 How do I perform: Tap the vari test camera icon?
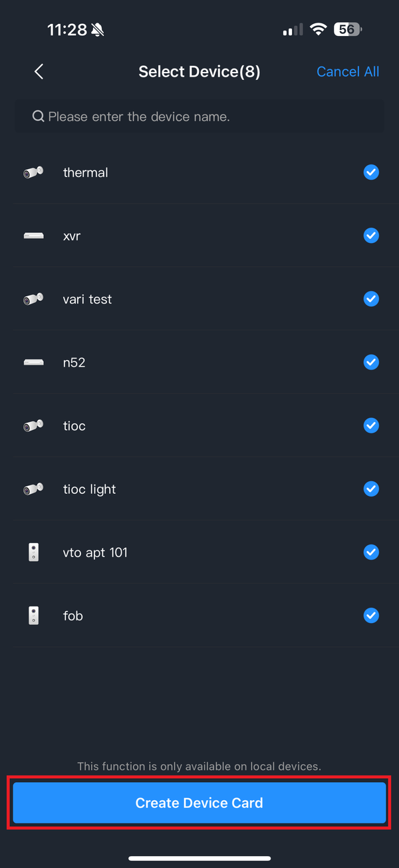(33, 300)
